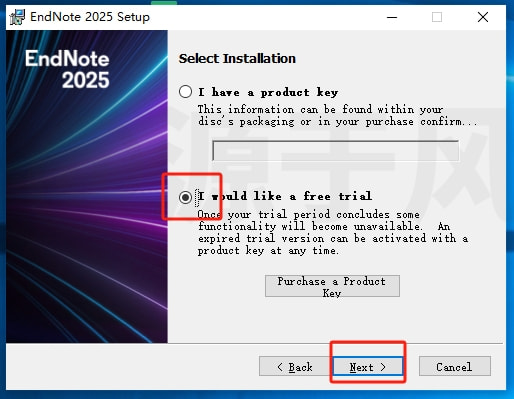Click the EndNote 2025 logo on the banner
This screenshot has width=514, height=399.
click(67, 69)
